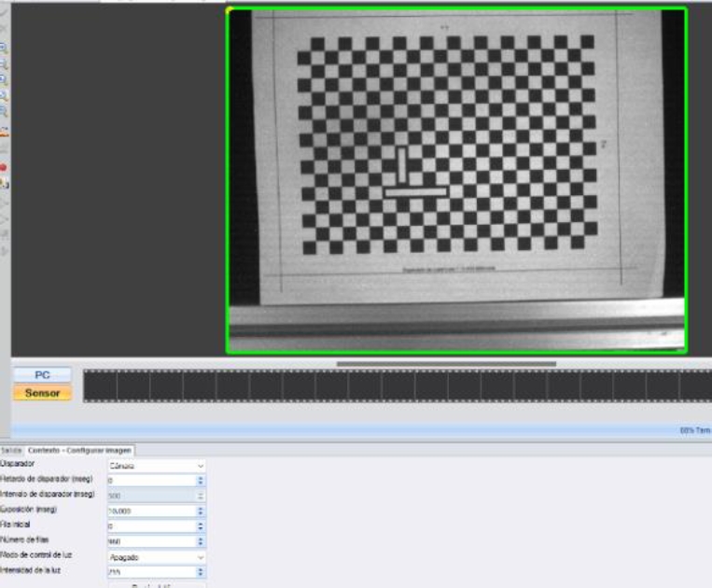Click the Intensidad de la luz spinner arrows
The width and height of the screenshot is (712, 588).
click(200, 571)
